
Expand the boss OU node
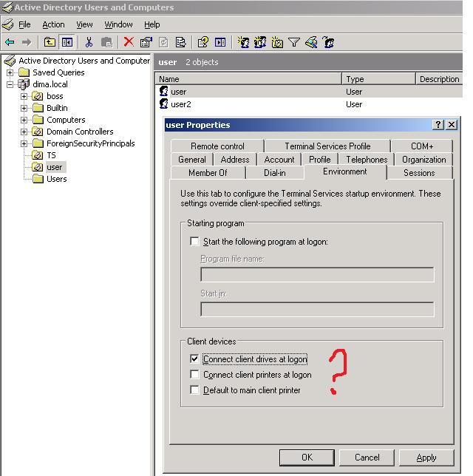point(24,96)
